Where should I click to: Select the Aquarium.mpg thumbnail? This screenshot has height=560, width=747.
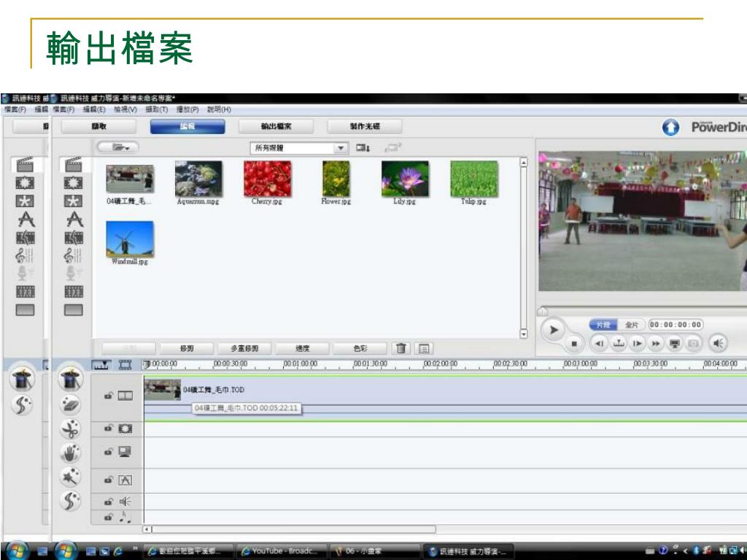click(198, 179)
